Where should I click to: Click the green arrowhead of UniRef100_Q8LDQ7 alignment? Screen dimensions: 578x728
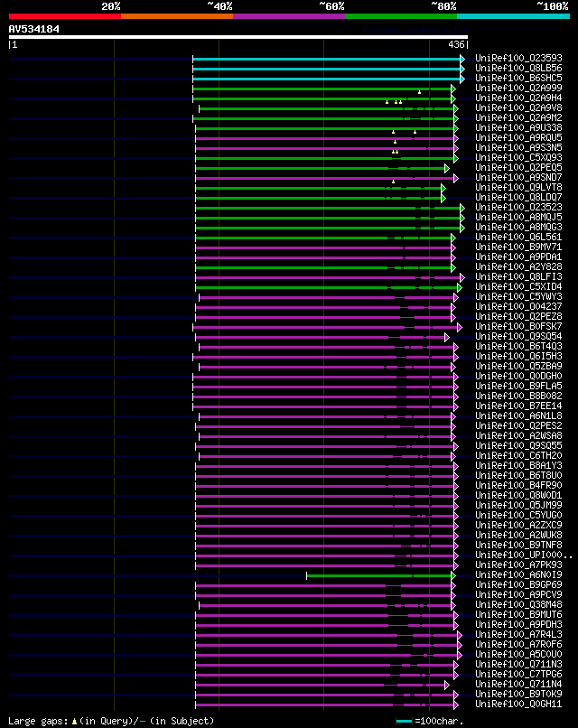tap(443, 198)
